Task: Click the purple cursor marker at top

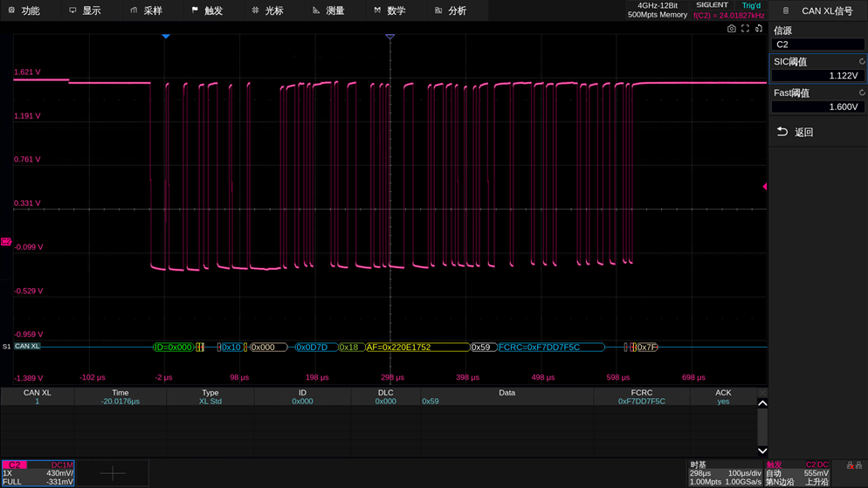Action: tap(390, 37)
